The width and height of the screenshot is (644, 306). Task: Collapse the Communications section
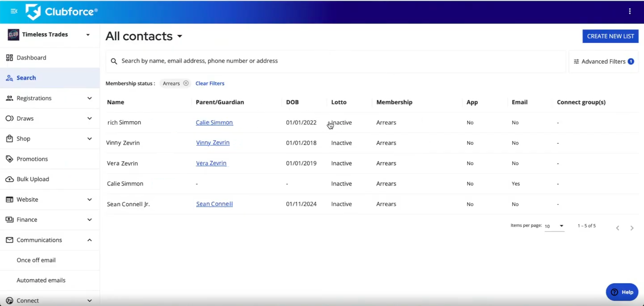click(89, 240)
